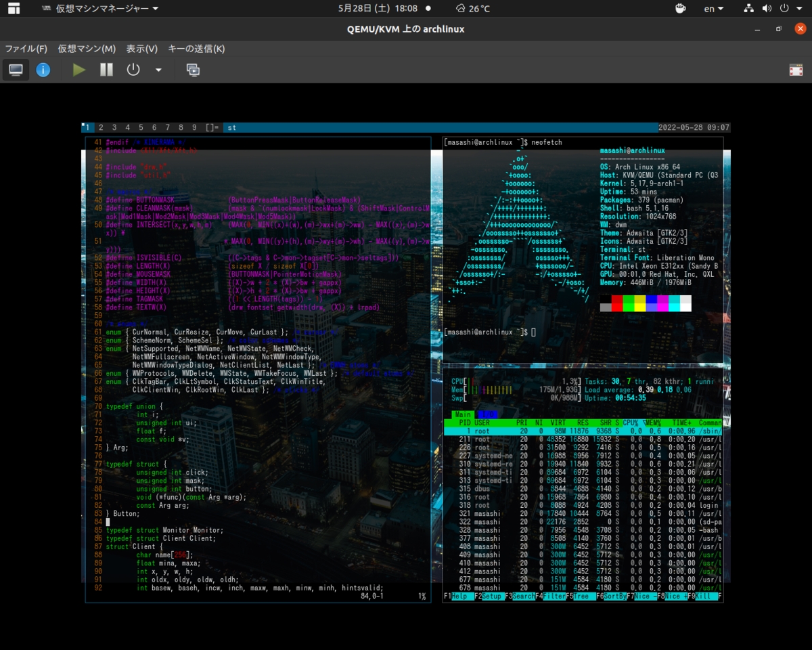Start the virtual machine with the play icon
The image size is (812, 650).
pyautogui.click(x=79, y=70)
